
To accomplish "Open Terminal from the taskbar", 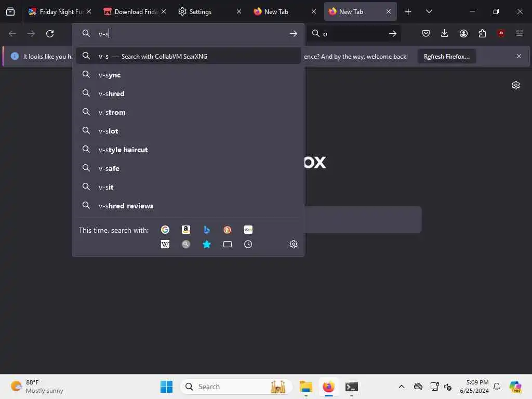I will click(352, 387).
